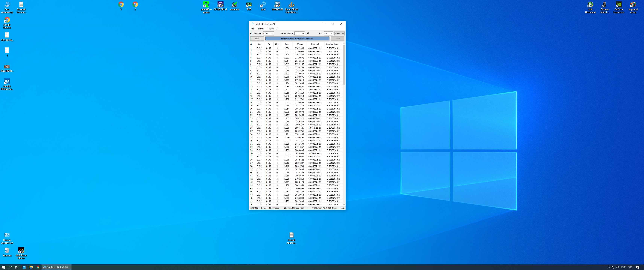Click the Log button in status bar

tap(342, 208)
